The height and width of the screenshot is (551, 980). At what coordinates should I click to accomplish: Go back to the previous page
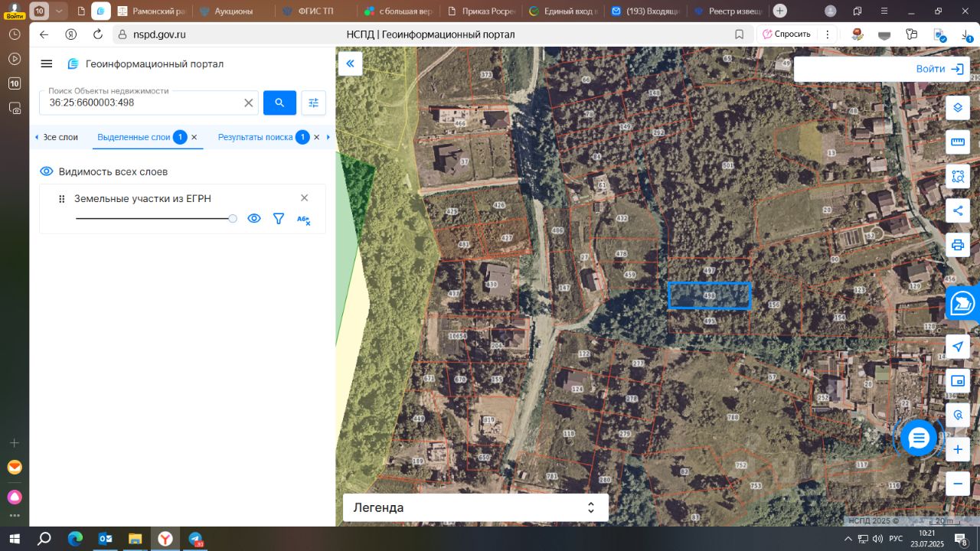pos(44,34)
